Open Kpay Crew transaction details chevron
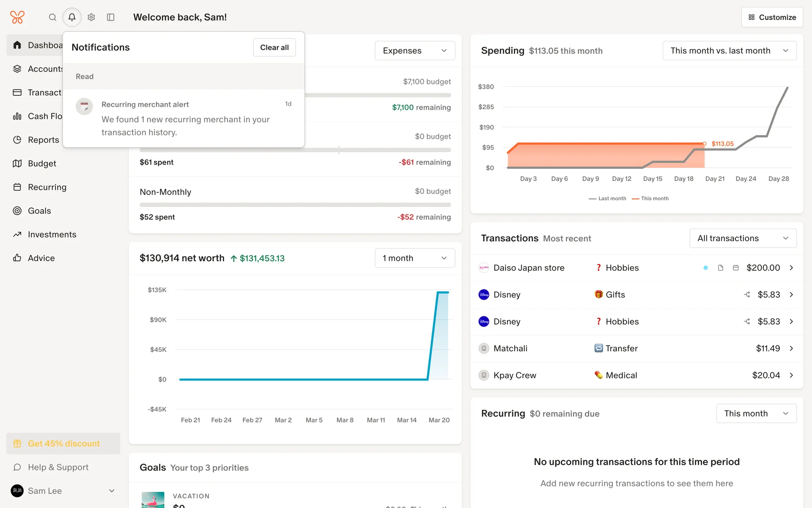 pyautogui.click(x=791, y=375)
